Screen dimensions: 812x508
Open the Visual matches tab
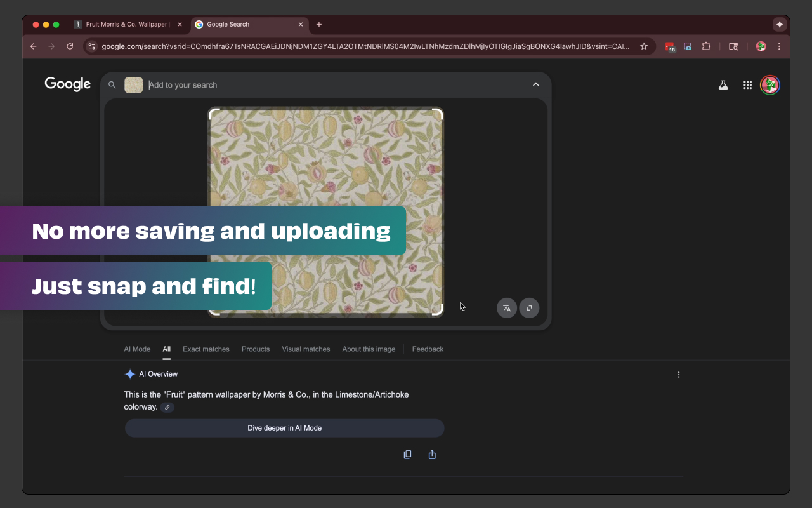point(306,349)
